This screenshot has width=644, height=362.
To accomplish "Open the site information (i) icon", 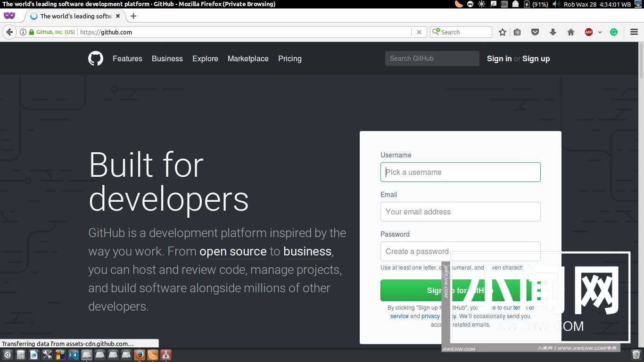I will coord(23,32).
